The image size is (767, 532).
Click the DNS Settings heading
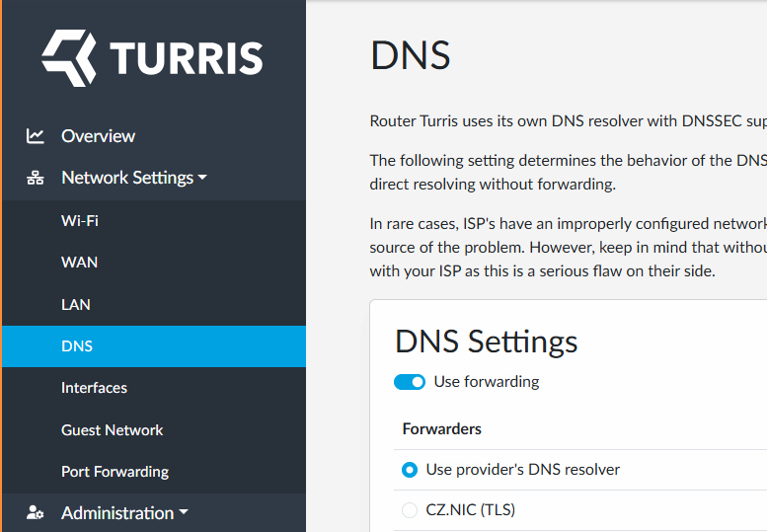pos(487,342)
